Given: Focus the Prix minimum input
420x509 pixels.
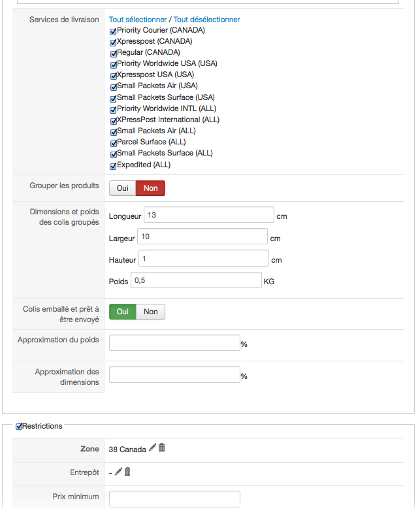Looking at the screenshot, I should [x=174, y=499].
